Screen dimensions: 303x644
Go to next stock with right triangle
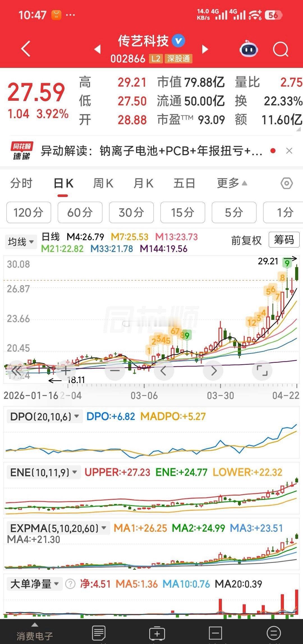tap(205, 49)
